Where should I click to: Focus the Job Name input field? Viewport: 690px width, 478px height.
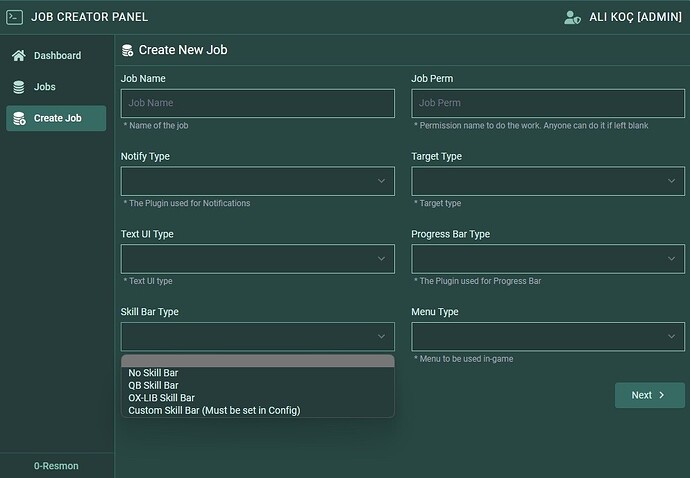click(257, 103)
